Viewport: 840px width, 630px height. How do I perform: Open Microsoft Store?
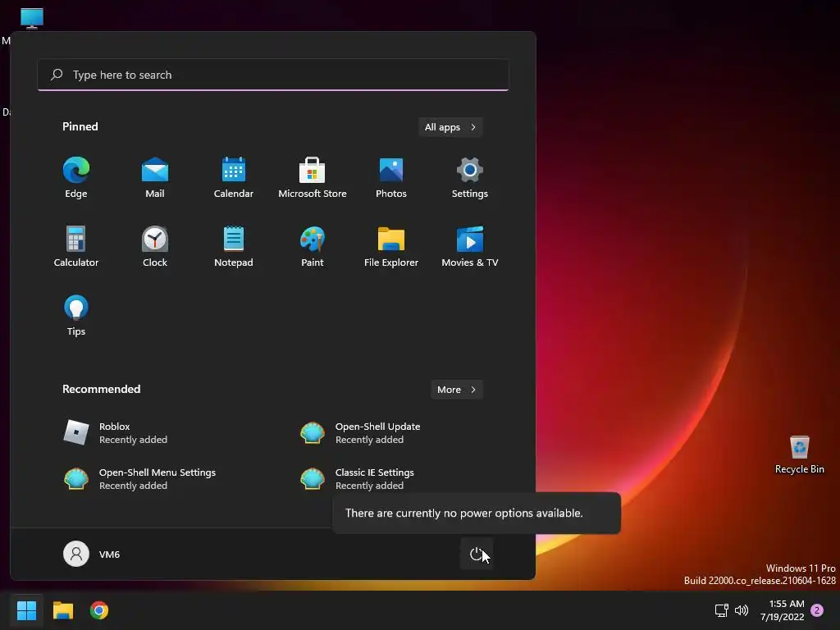(313, 177)
